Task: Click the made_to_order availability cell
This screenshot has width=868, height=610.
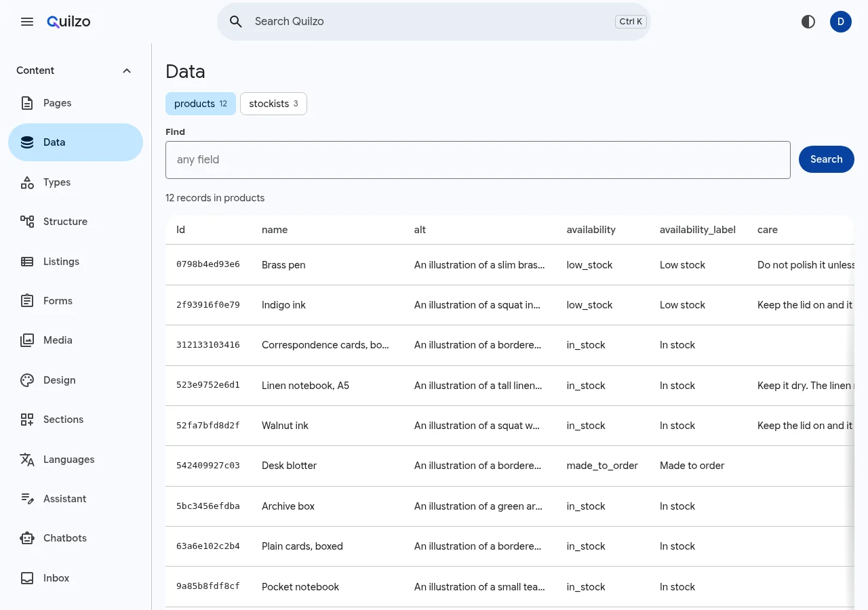Action: pyautogui.click(x=602, y=466)
